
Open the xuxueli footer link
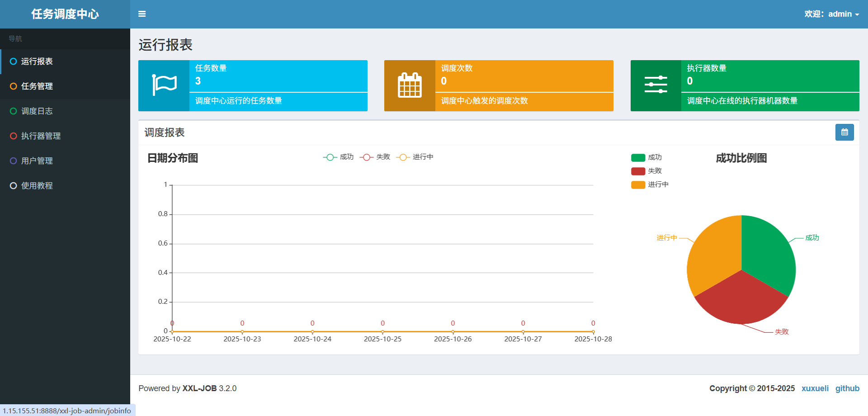815,388
